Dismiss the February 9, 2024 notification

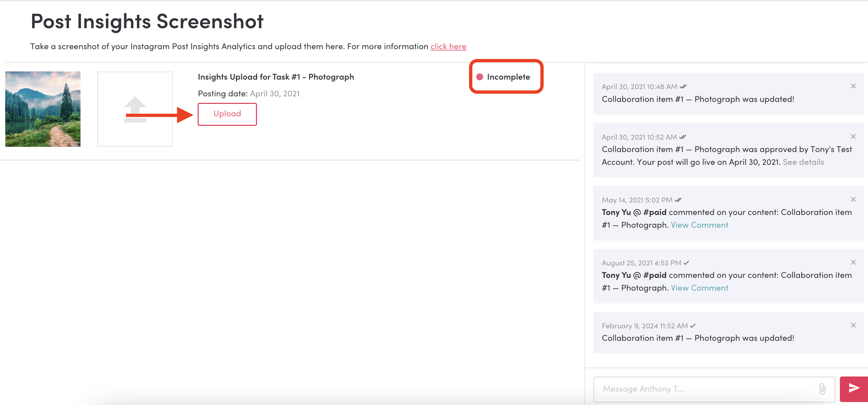(853, 325)
